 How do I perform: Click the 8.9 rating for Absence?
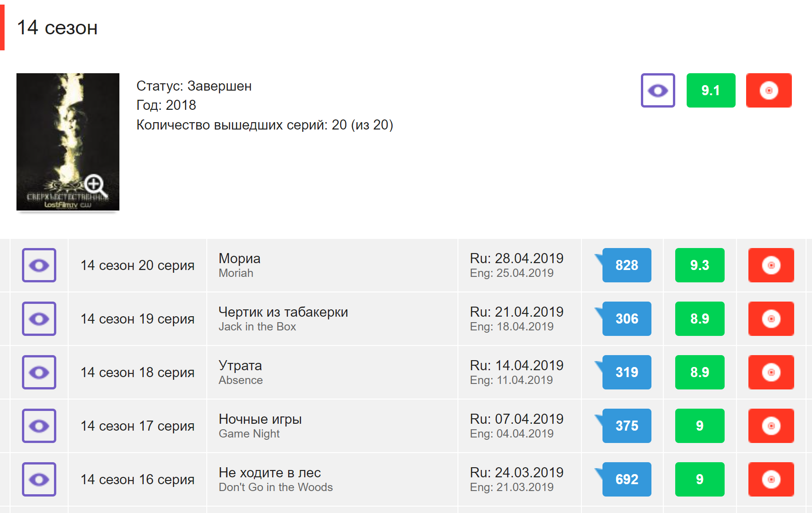pos(699,372)
